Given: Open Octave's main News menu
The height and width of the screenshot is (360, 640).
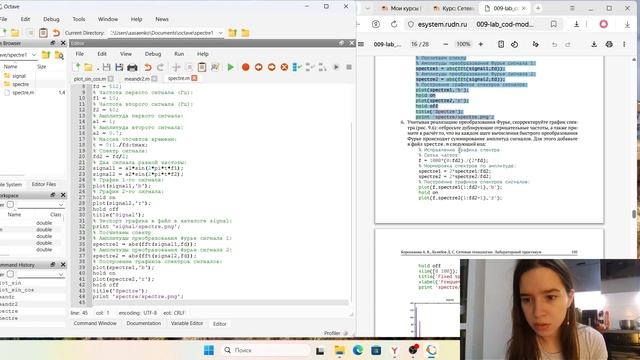Looking at the screenshot, I should point(162,19).
